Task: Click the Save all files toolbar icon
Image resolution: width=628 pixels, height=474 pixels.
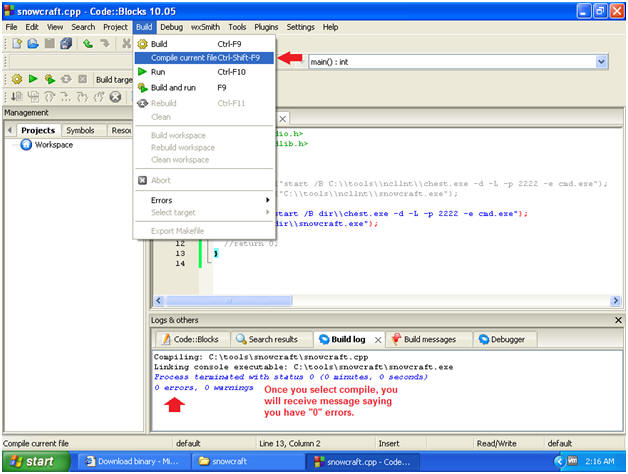Action: pyautogui.click(x=66, y=43)
